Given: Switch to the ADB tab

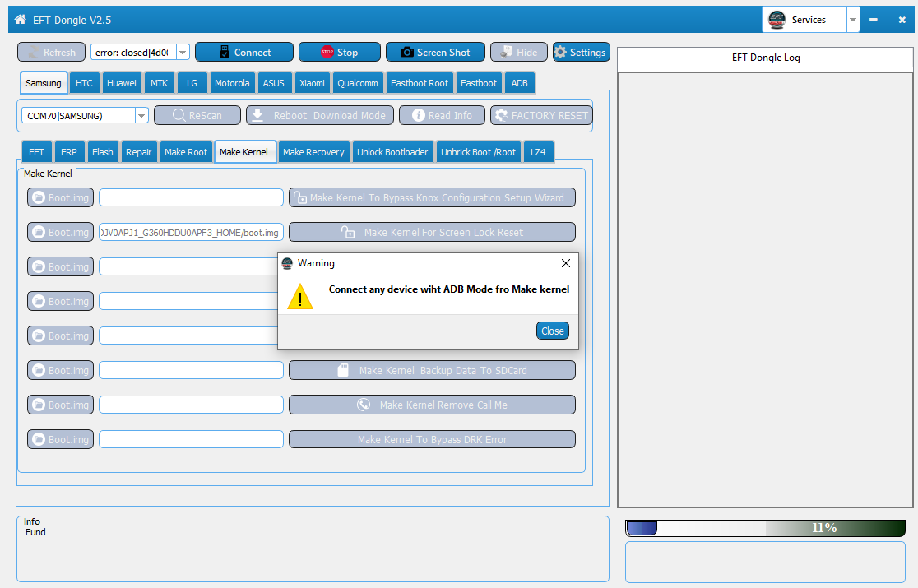Looking at the screenshot, I should pos(519,83).
